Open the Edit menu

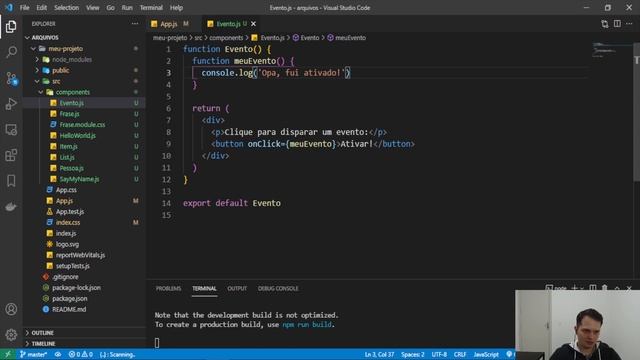(42, 7)
